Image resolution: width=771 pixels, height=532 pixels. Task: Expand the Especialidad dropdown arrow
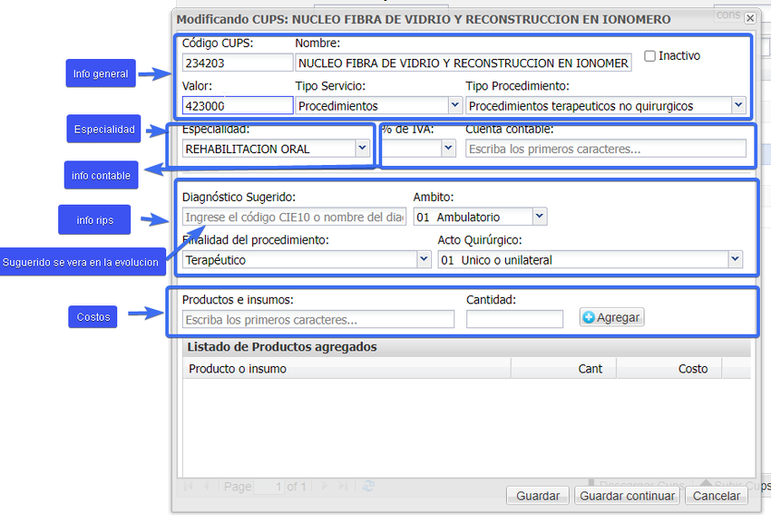[x=363, y=148]
